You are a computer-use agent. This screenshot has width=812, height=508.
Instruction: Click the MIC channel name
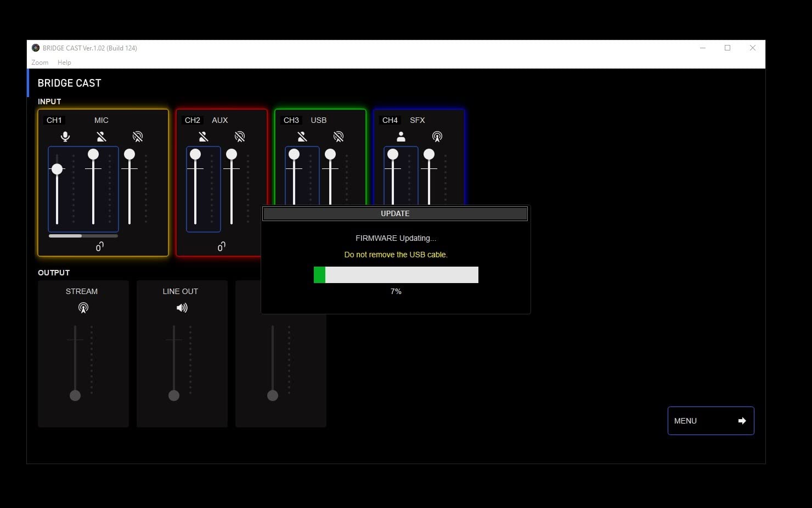click(101, 120)
